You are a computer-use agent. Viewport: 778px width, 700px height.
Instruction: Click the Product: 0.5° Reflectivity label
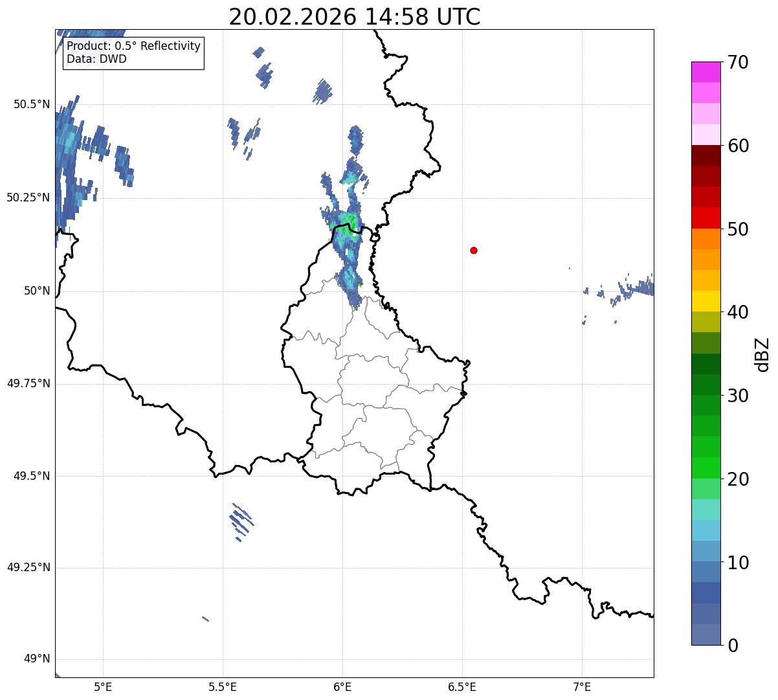point(133,47)
